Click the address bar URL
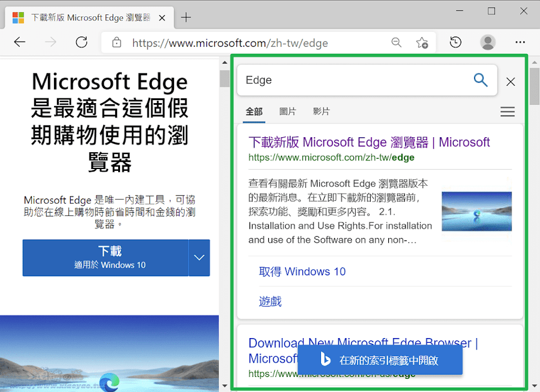The image size is (540, 392). (x=230, y=43)
